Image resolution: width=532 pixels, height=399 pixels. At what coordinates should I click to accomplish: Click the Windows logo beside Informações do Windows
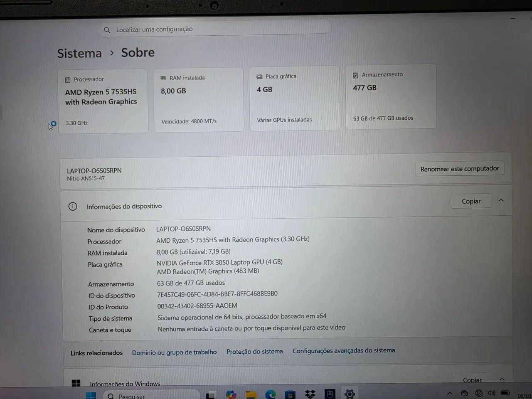[76, 383]
